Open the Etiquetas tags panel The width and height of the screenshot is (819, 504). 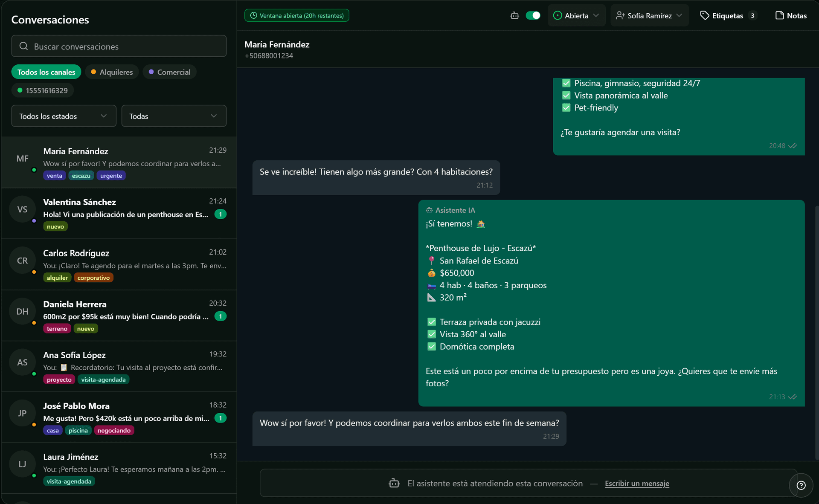click(727, 15)
